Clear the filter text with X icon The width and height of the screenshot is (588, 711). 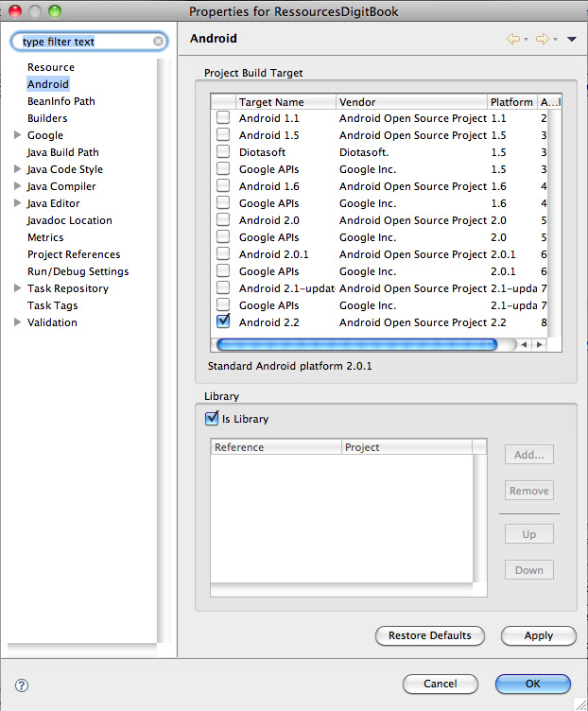tap(158, 42)
